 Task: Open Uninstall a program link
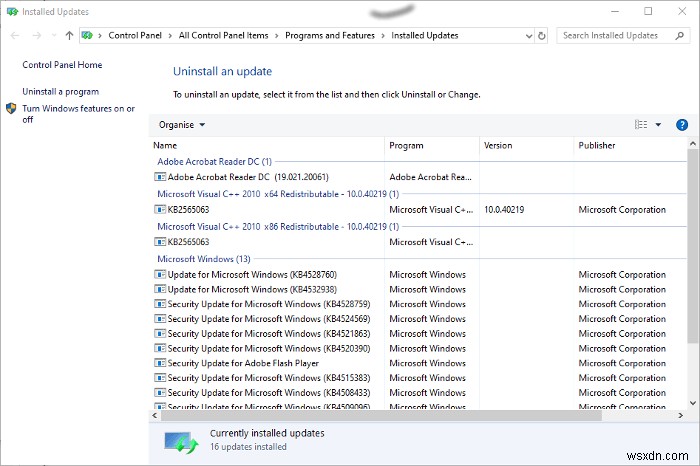[61, 92]
